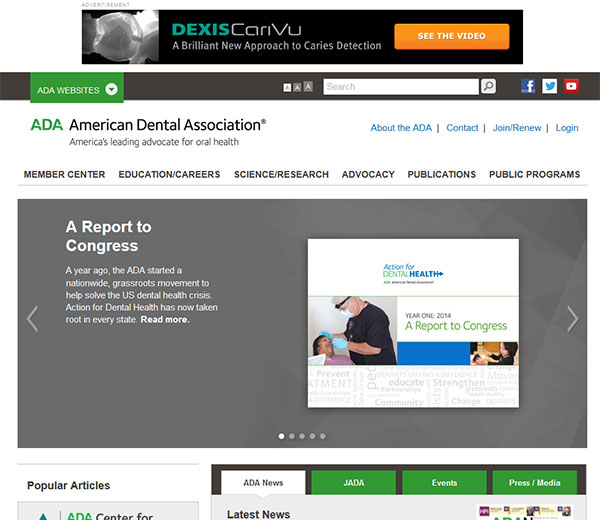Select the largest text size icon

point(308,87)
